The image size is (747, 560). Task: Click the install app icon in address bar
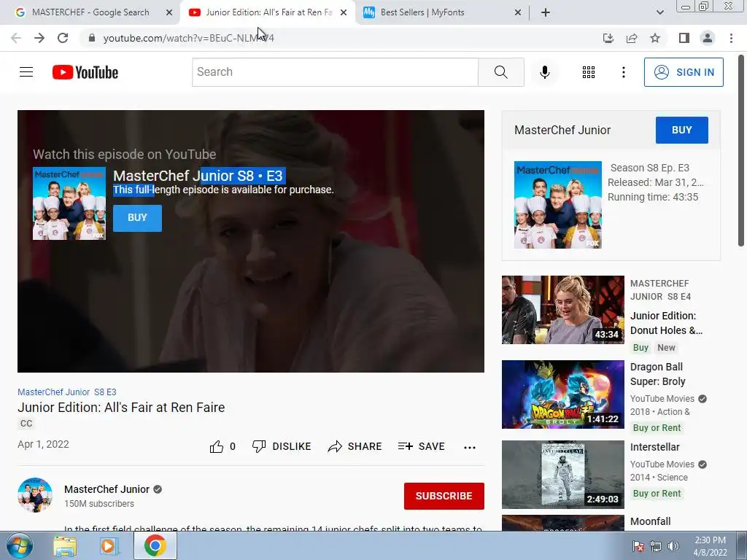608,38
